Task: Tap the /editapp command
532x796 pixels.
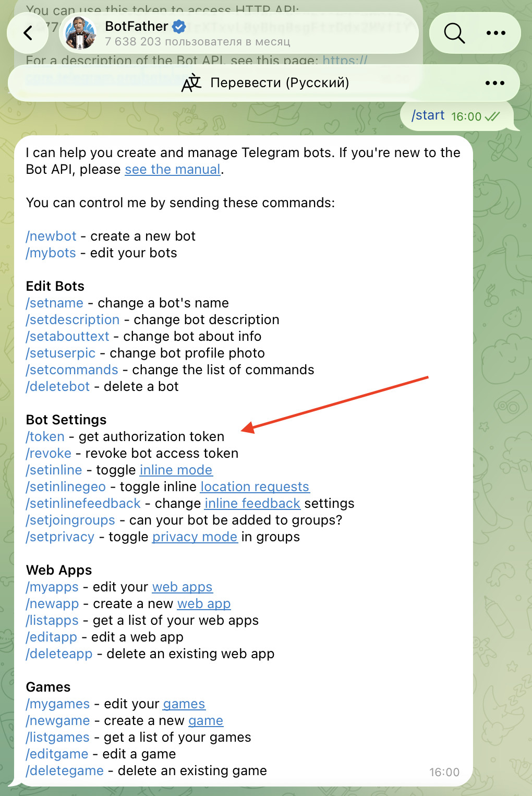Action: click(x=52, y=637)
